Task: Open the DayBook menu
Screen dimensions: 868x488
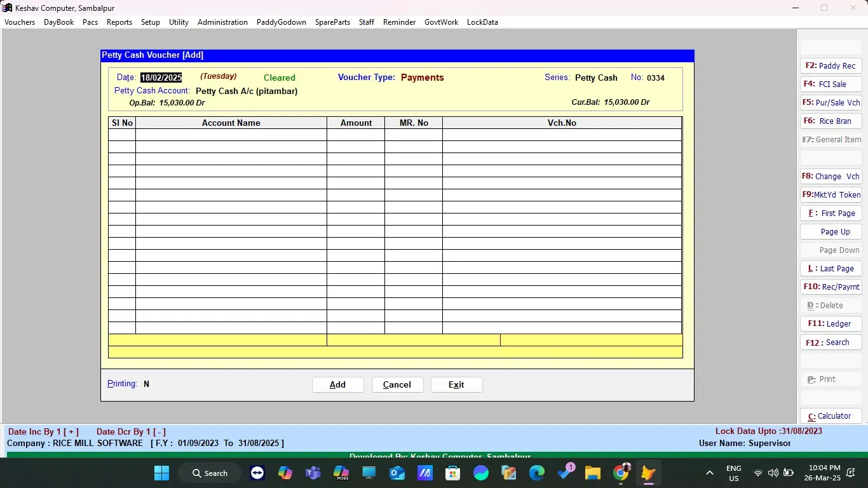Action: 59,22
